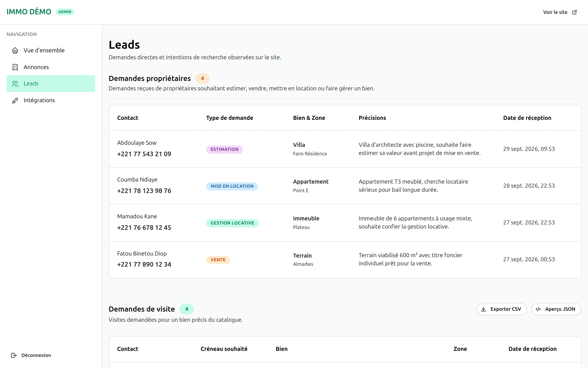Click the ADMIN badge in the header
This screenshot has height=368, width=588.
pyautogui.click(x=65, y=12)
